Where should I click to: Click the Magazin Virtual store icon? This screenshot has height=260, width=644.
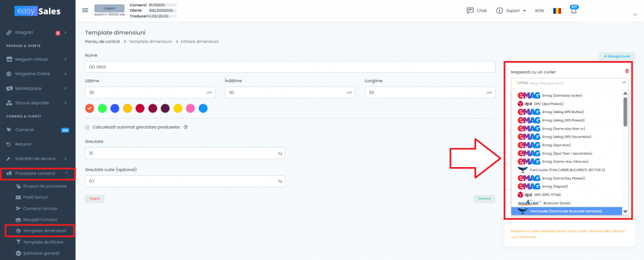pos(9,60)
